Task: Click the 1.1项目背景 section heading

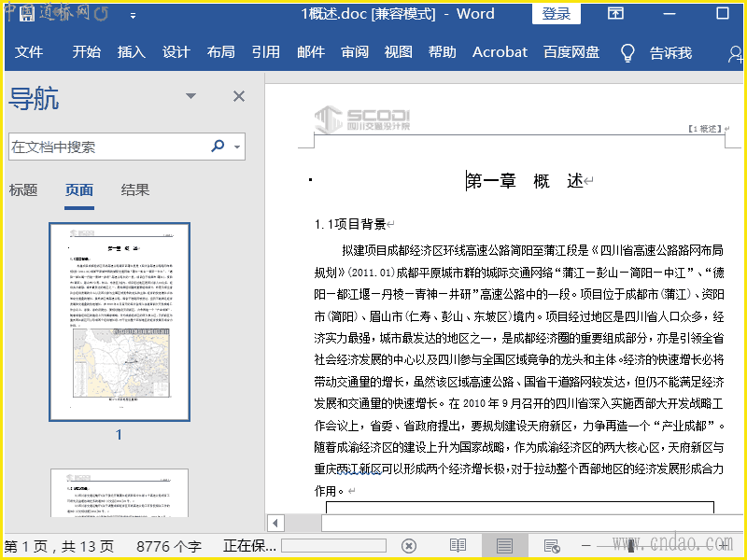Action: (x=350, y=224)
